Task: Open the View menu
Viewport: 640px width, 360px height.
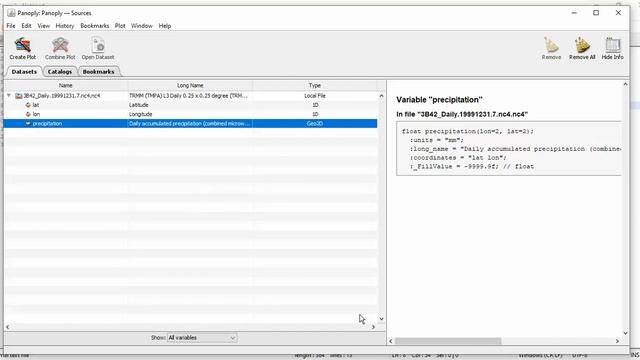Action: click(44, 26)
